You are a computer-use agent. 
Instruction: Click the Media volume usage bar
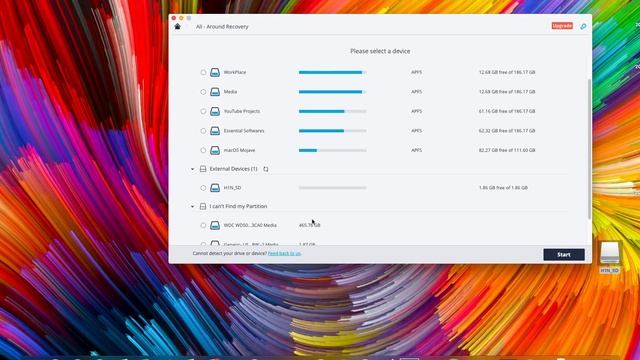332,92
